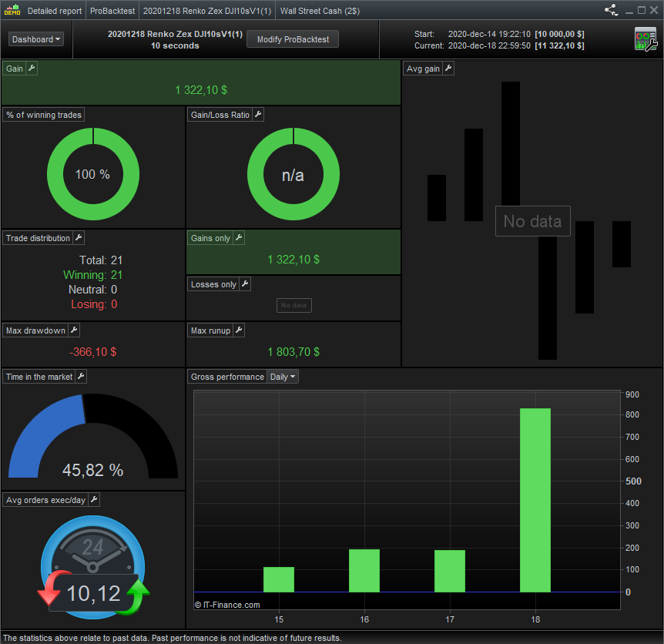Viewport: 664px width, 644px height.
Task: Click the Modify ProBacktest button
Action: [x=293, y=39]
